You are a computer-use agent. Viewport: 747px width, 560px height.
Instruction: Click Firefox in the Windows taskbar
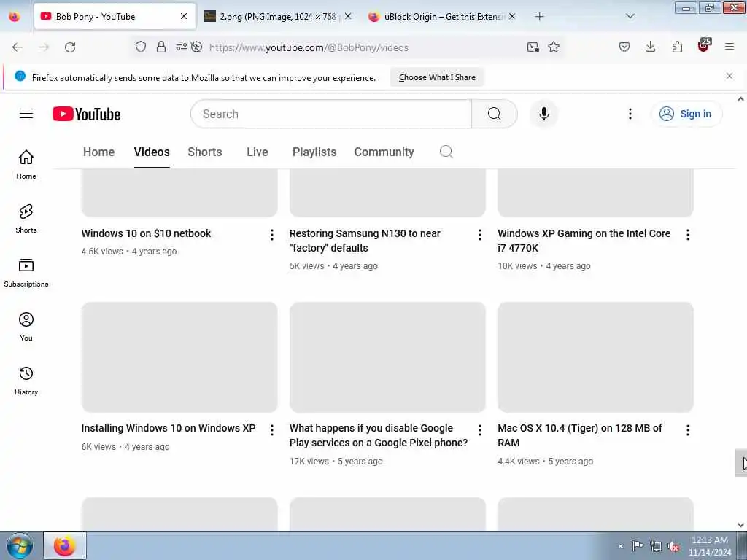click(x=65, y=545)
